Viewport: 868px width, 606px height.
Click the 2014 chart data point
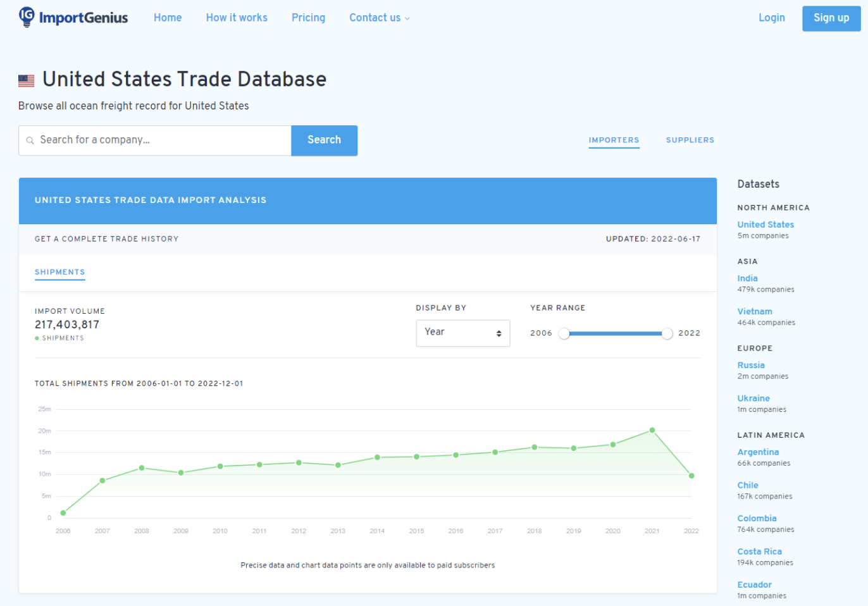[x=377, y=457]
